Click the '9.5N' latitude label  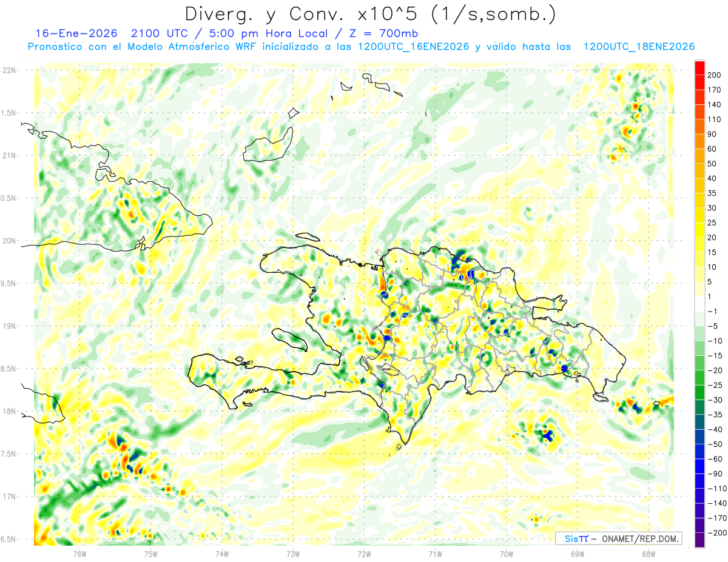click(8, 283)
